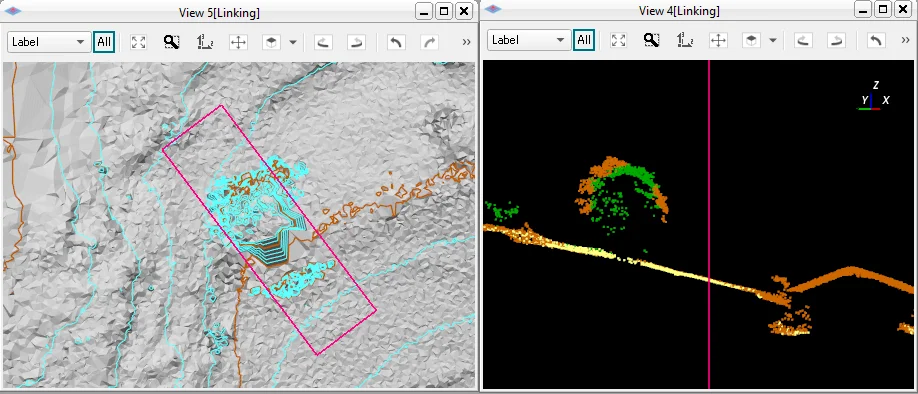The height and width of the screenshot is (394, 918).
Task: Open the Label dropdown in View 5
Action: tap(49, 42)
